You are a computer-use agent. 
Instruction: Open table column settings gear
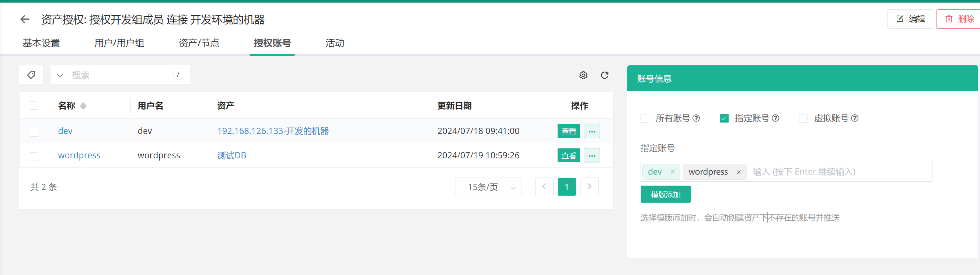[583, 75]
